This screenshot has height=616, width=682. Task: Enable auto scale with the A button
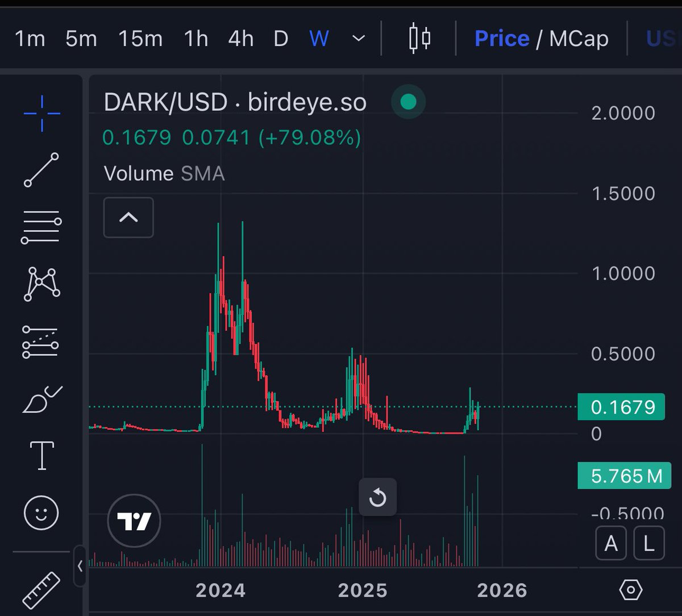point(611,543)
